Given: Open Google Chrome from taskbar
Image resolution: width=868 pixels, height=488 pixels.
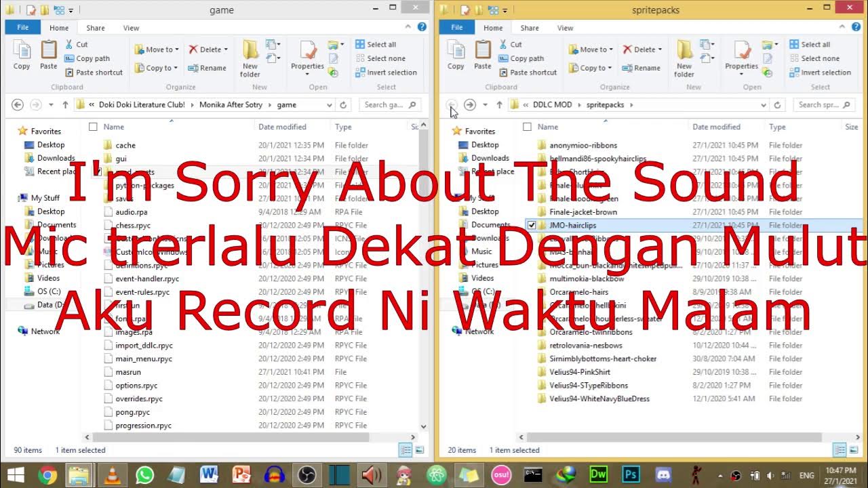Looking at the screenshot, I should click(x=47, y=474).
